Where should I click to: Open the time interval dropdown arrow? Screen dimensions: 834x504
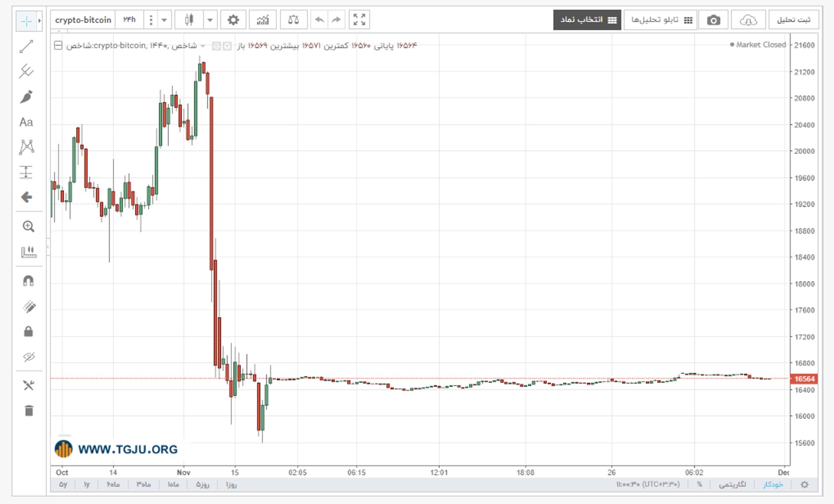tap(164, 20)
